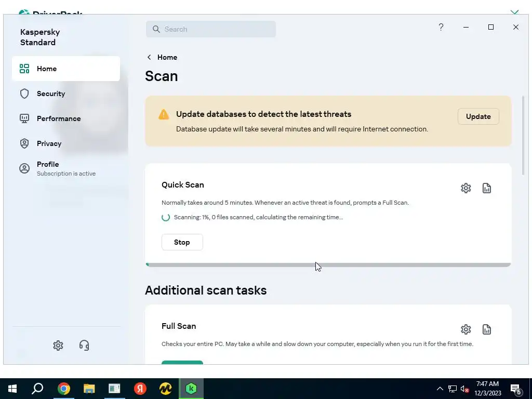Open Chrome from the taskbar
Viewport: 532px width, 399px height.
click(x=63, y=389)
